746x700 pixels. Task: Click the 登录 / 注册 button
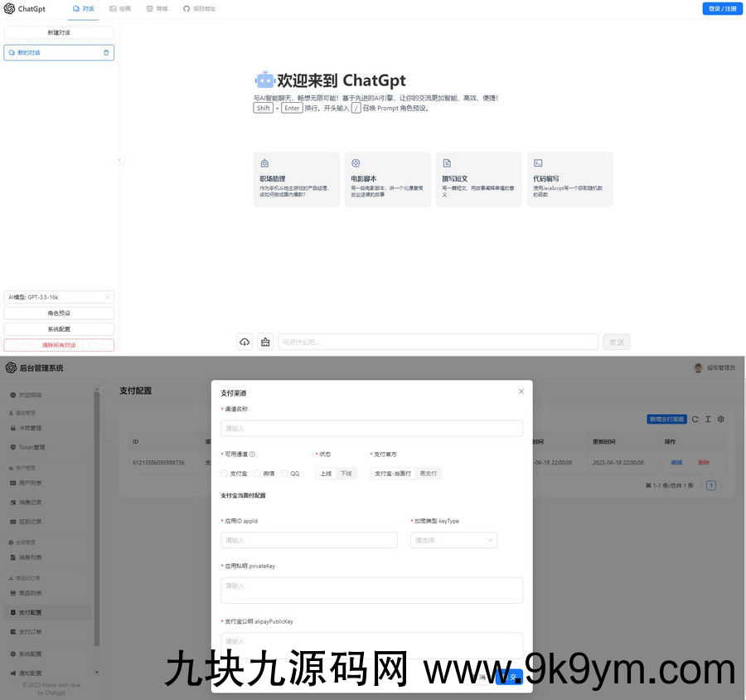[722, 8]
